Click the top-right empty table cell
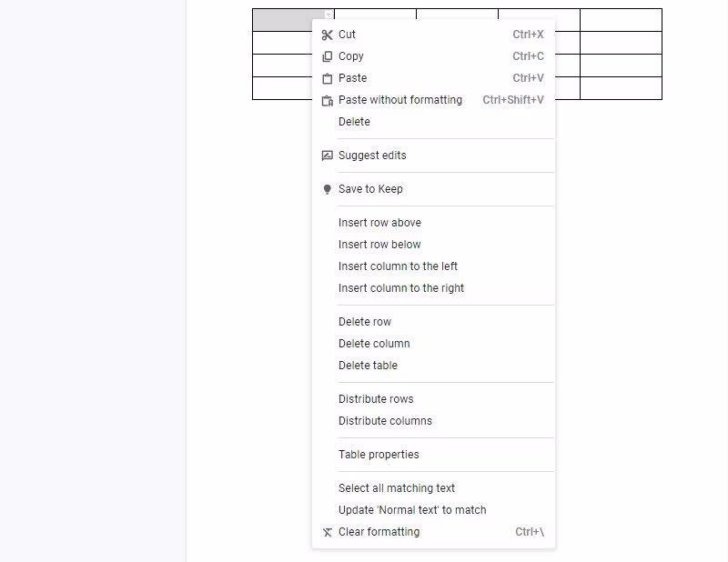Viewport: 728px width, 562px height. (621, 20)
